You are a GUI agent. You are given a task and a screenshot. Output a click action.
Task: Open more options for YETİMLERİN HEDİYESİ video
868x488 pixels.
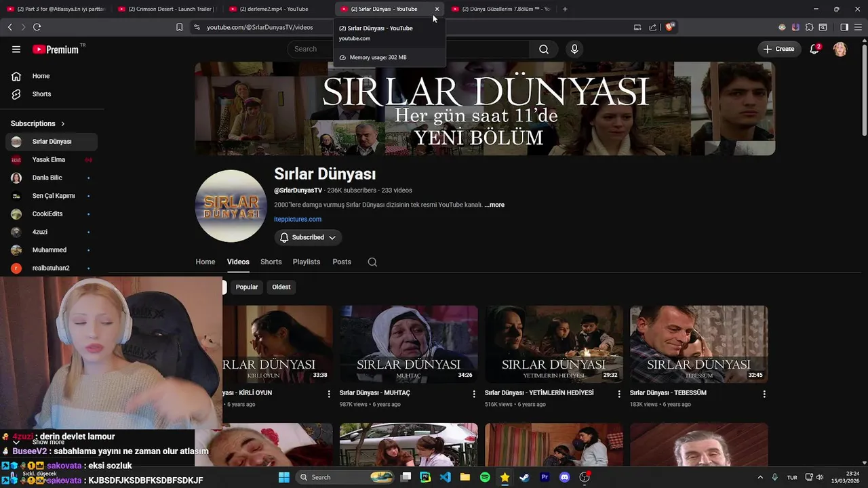click(619, 394)
